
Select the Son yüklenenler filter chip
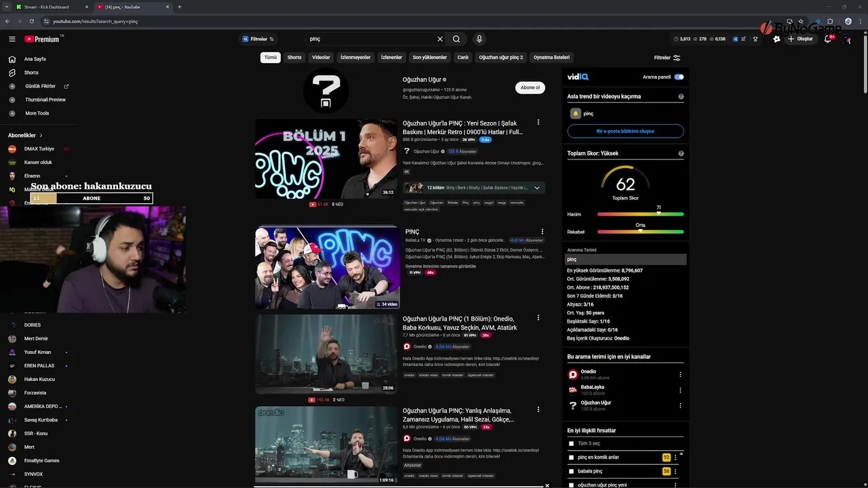pyautogui.click(x=430, y=58)
